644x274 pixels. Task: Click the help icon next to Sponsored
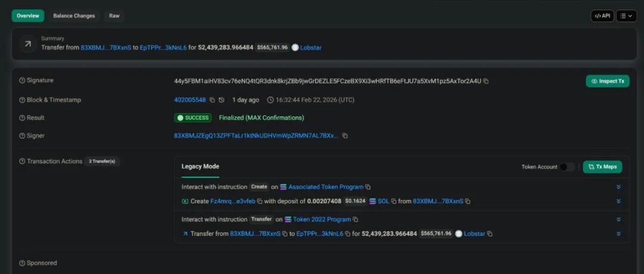tap(22, 263)
